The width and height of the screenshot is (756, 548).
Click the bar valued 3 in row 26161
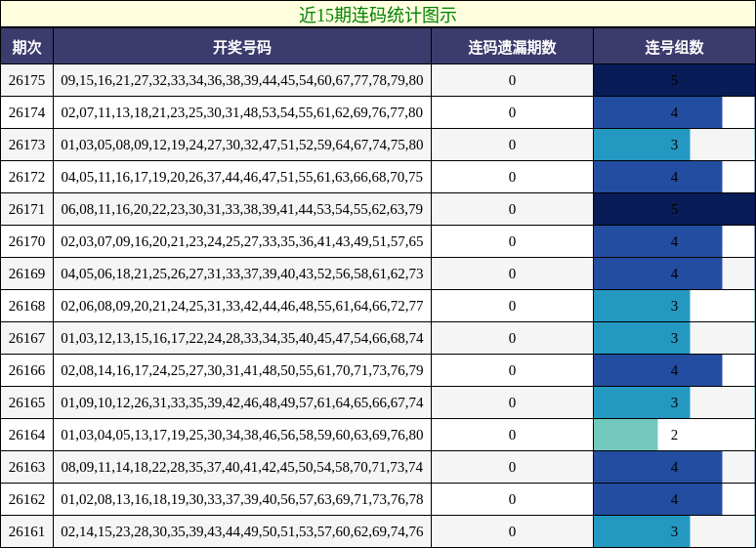[642, 531]
